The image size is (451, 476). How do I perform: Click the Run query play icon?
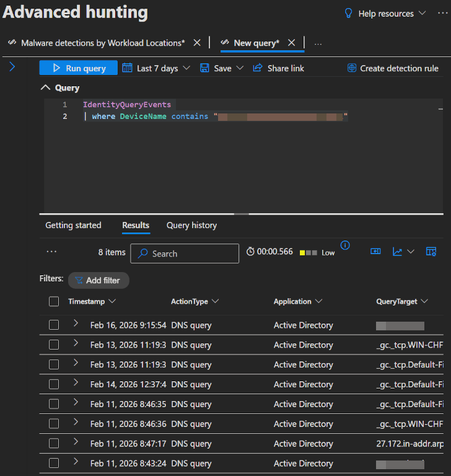click(56, 68)
